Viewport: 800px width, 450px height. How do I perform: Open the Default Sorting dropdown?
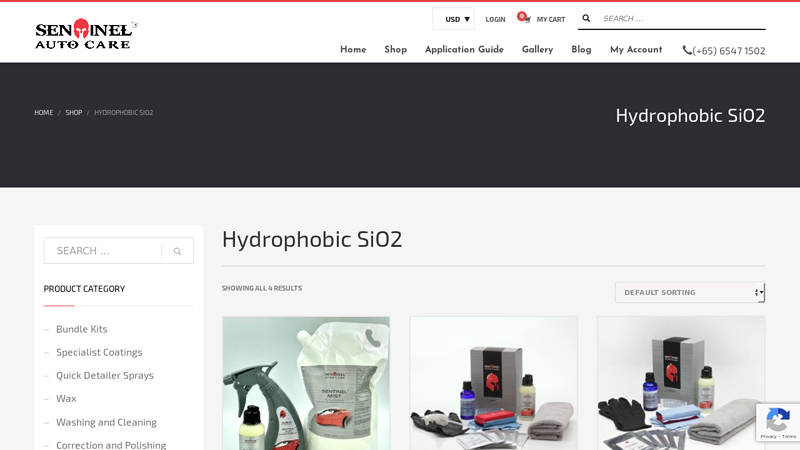690,292
